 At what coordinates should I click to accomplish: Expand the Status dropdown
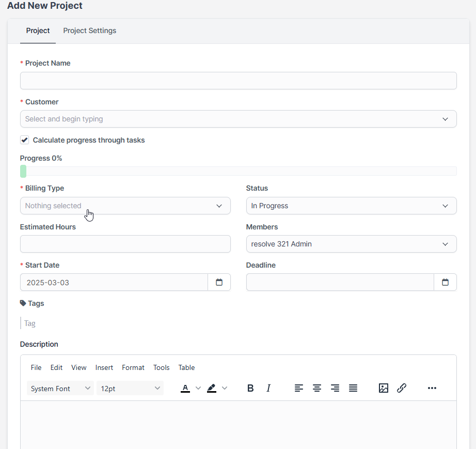(x=351, y=206)
